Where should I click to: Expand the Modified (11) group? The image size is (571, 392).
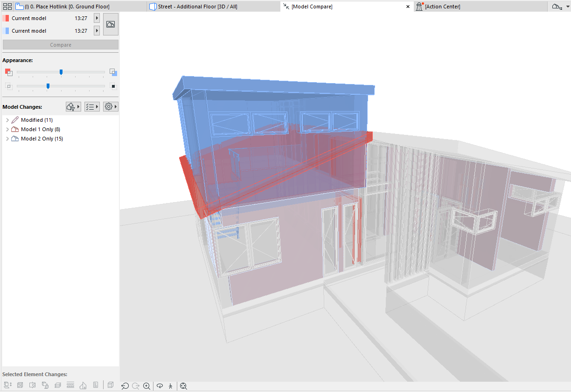pyautogui.click(x=7, y=120)
